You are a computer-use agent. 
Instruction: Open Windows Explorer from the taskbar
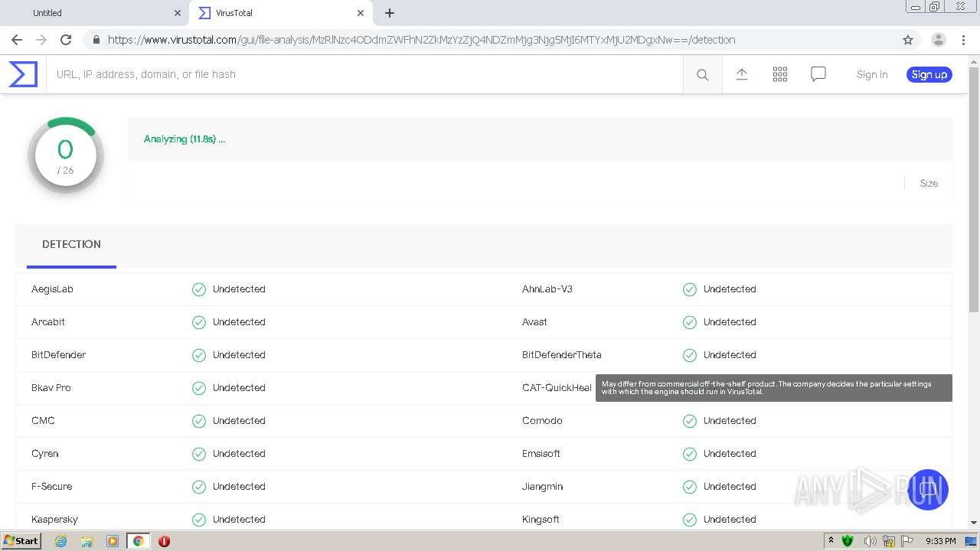pos(87,541)
